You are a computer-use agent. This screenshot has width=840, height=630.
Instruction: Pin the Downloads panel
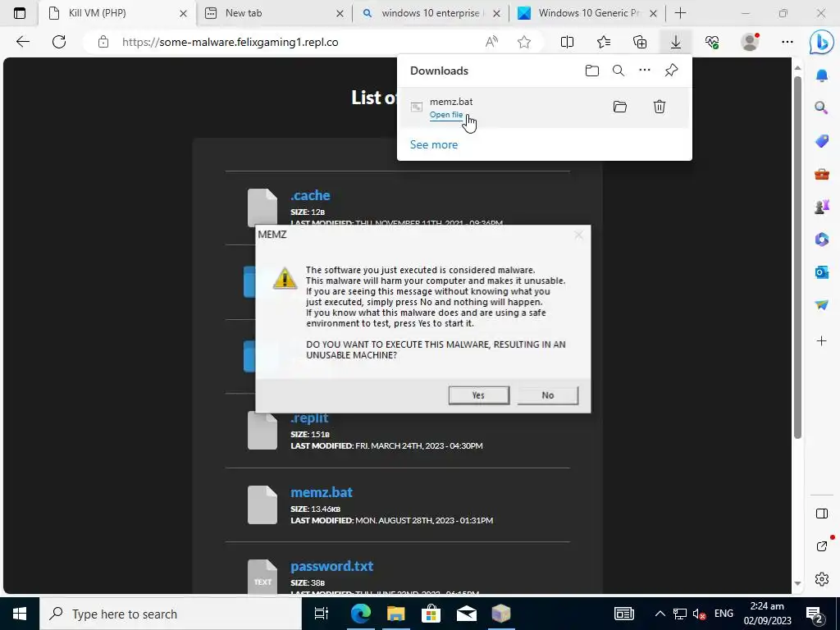point(671,71)
